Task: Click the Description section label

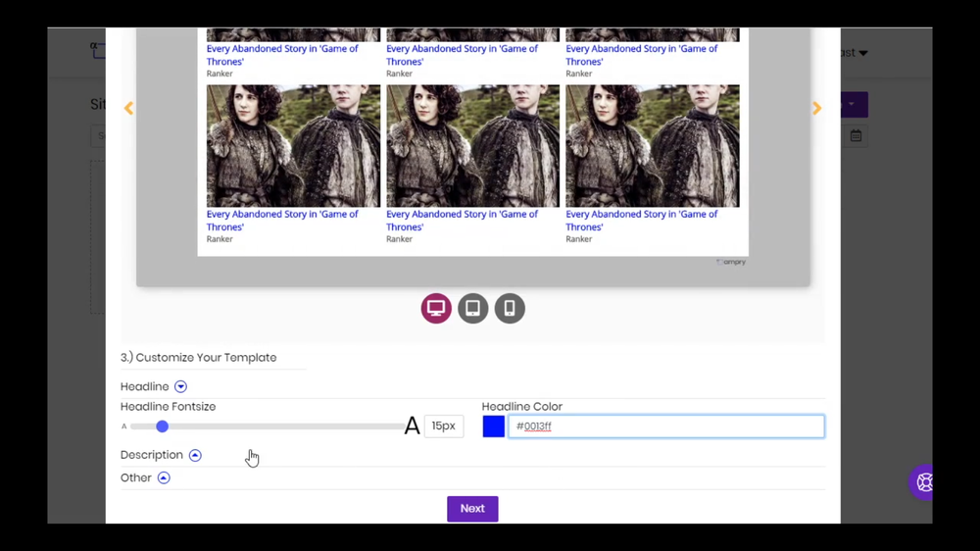Action: point(152,455)
